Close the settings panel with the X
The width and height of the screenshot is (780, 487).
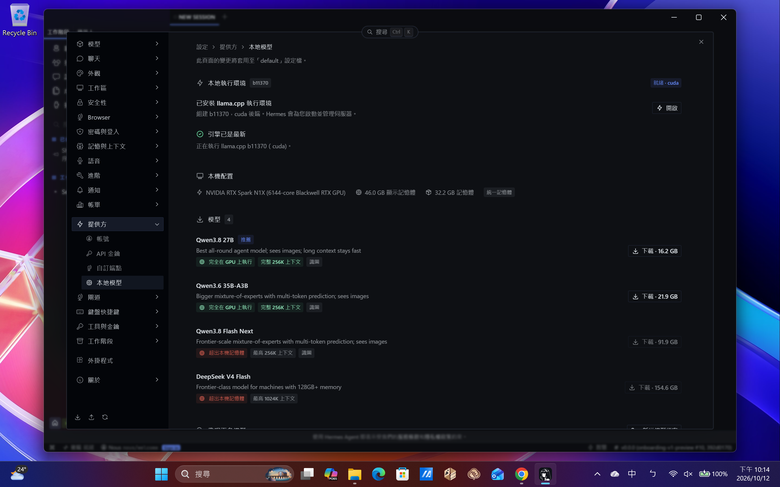click(701, 42)
